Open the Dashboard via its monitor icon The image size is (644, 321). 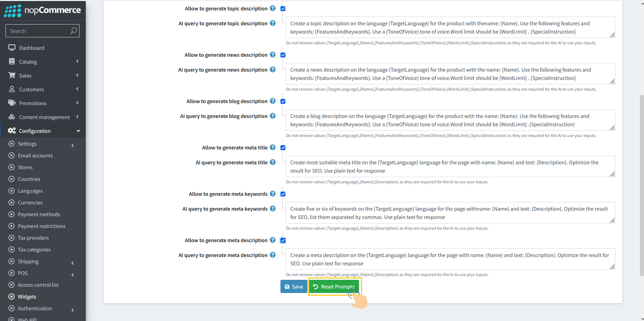tap(11, 47)
